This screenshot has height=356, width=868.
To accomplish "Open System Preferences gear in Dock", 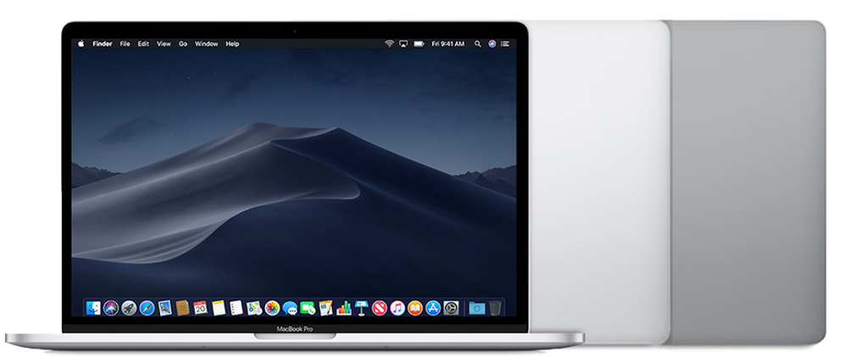I will (451, 308).
